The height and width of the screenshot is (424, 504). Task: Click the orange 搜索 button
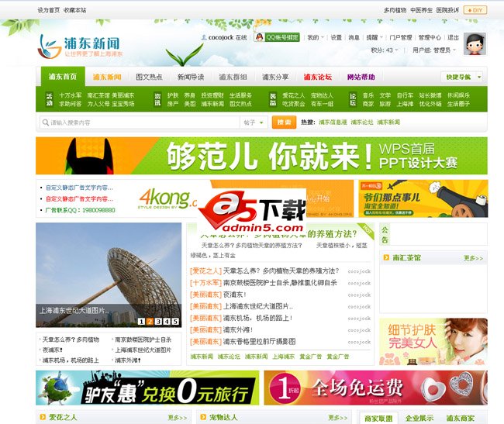[x=284, y=122]
